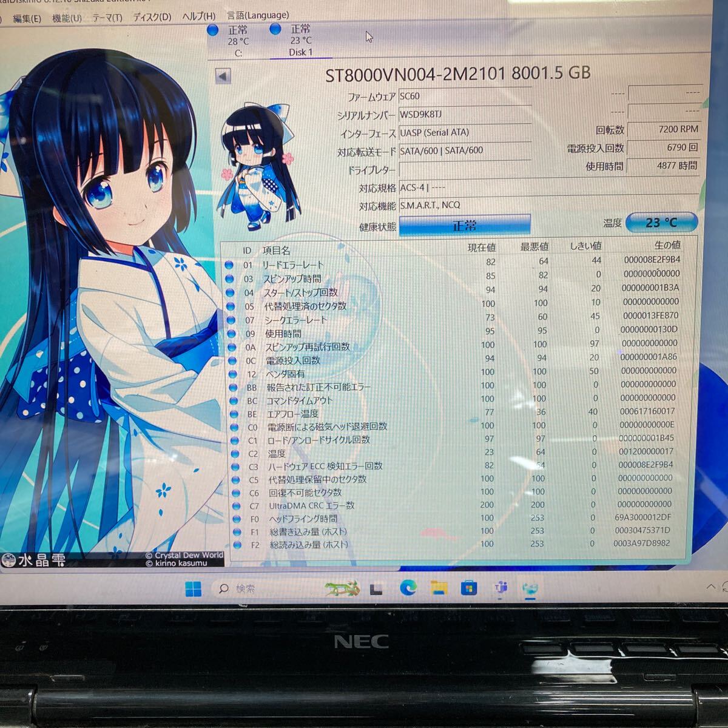728x728 pixels.
Task: Open Microsoft Store from the taskbar
Action: pyautogui.click(x=468, y=588)
